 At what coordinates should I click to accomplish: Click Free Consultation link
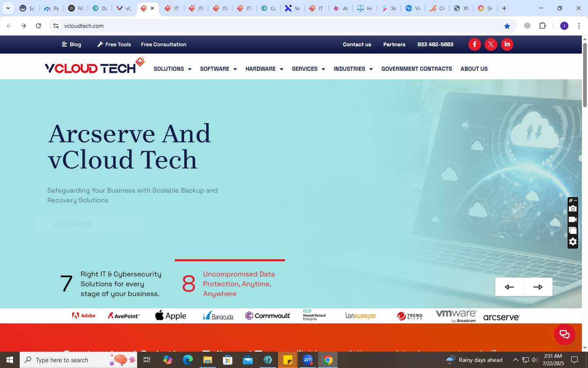(x=164, y=45)
